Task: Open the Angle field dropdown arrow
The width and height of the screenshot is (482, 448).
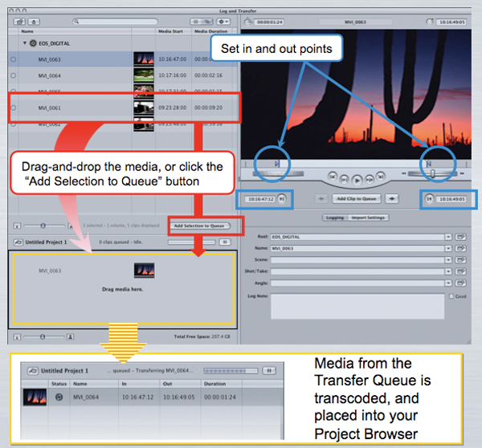Action: pos(448,283)
